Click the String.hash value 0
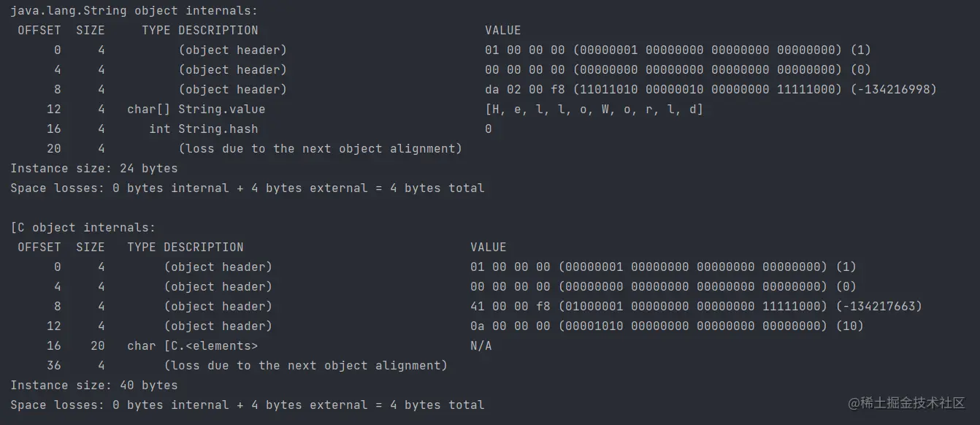Screen dimensions: 980x425 (x=488, y=129)
